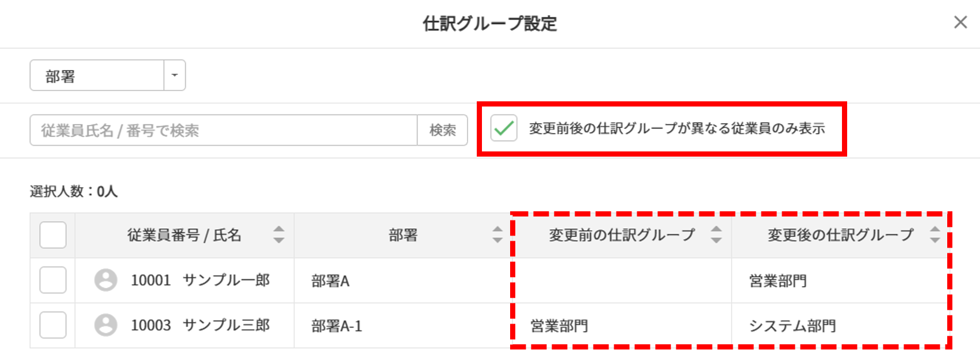
Task: Click the 部署A department cell
Action: (331, 281)
